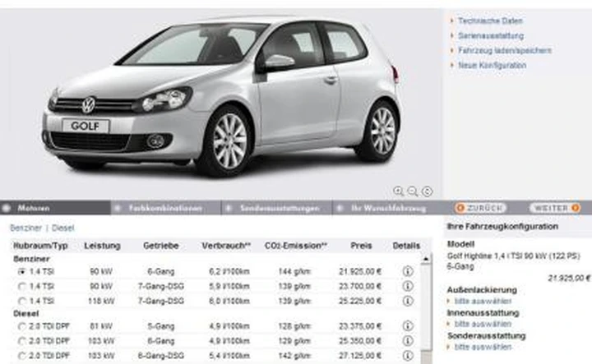This screenshot has height=364, width=592.
Task: Click the Hubraum/Typ column header
Action: (x=40, y=246)
